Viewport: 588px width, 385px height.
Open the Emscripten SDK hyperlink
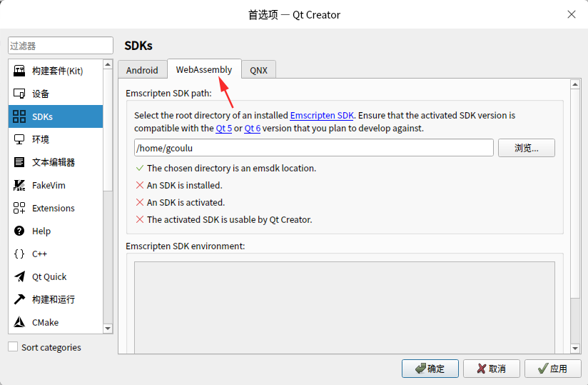click(322, 115)
